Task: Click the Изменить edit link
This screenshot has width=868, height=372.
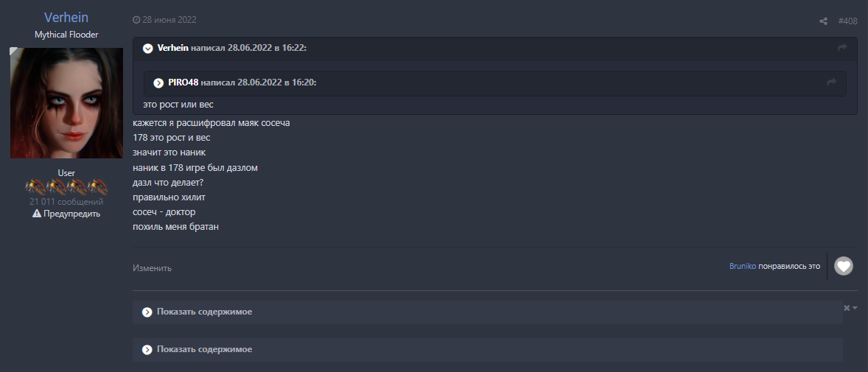Action: coord(152,268)
